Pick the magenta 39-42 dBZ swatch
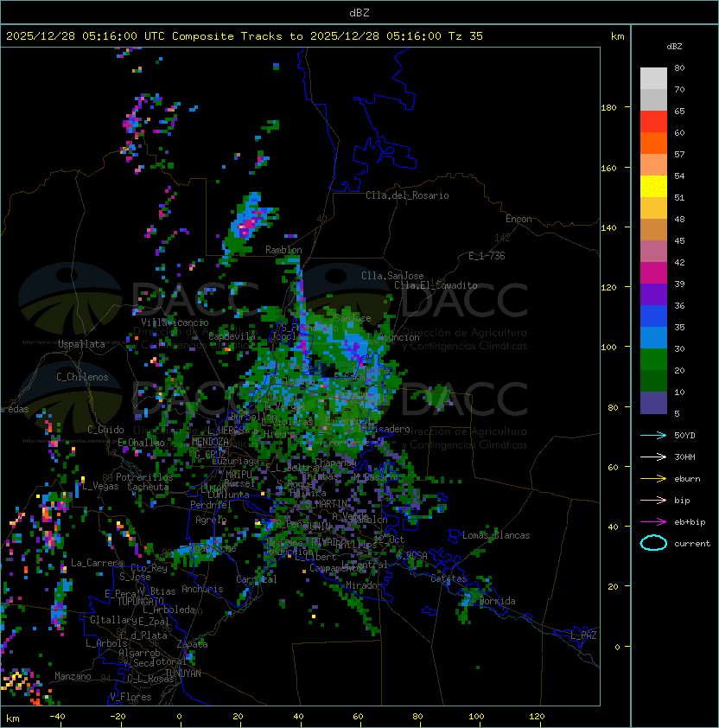Viewport: 719px width, 728px height. 653,273
